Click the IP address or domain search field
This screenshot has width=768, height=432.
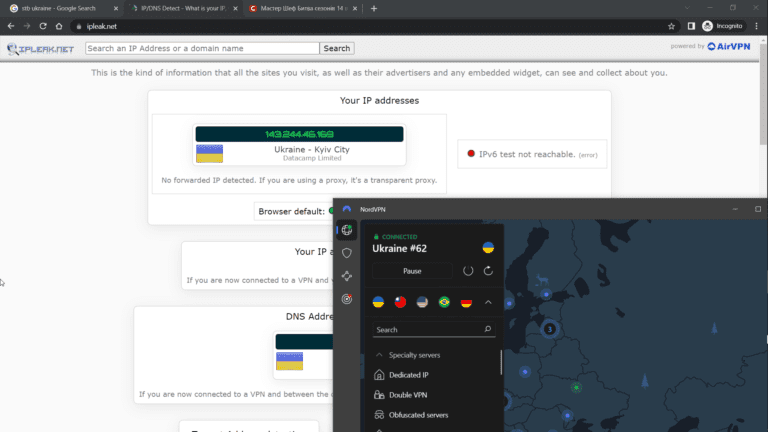202,48
